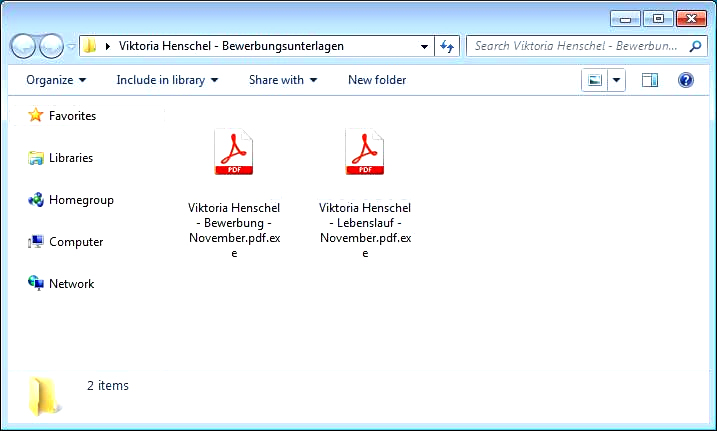Select the Lebenslauf PDF file icon
Viewport: 717px width, 431px height.
pyautogui.click(x=364, y=152)
